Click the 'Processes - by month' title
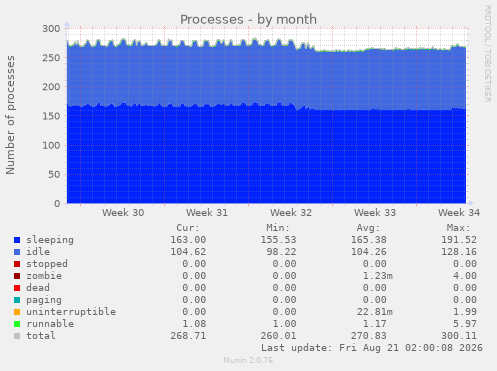 pos(248,20)
